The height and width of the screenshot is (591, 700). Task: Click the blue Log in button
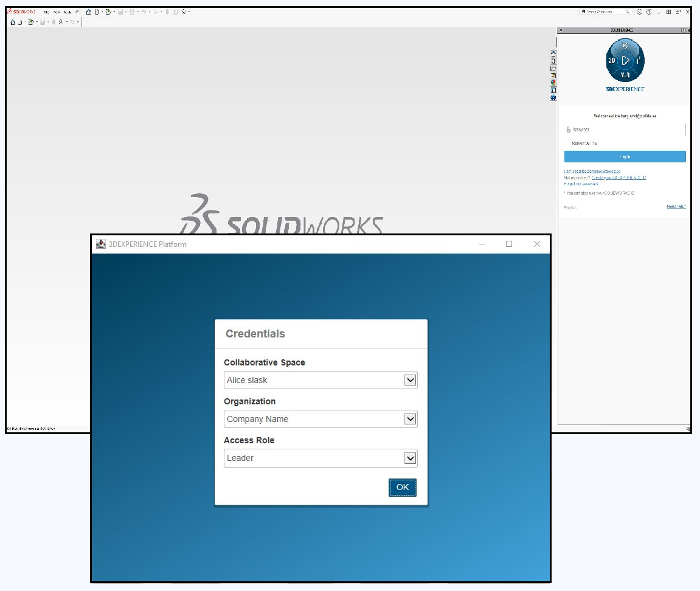point(625,156)
